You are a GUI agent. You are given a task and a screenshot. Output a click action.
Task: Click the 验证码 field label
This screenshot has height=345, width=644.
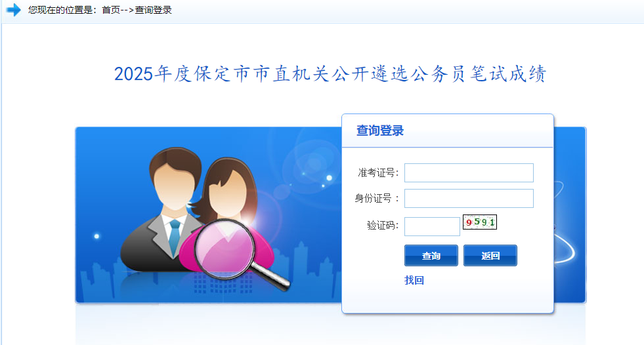click(x=383, y=225)
